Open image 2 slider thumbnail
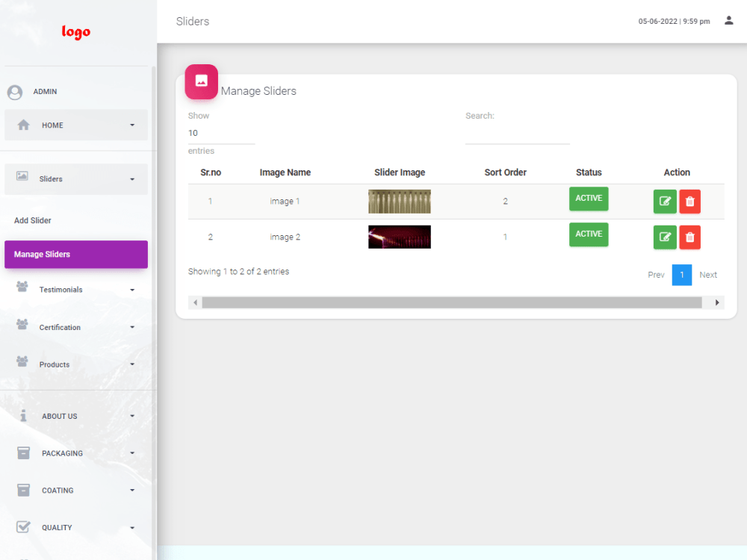 pyautogui.click(x=399, y=237)
